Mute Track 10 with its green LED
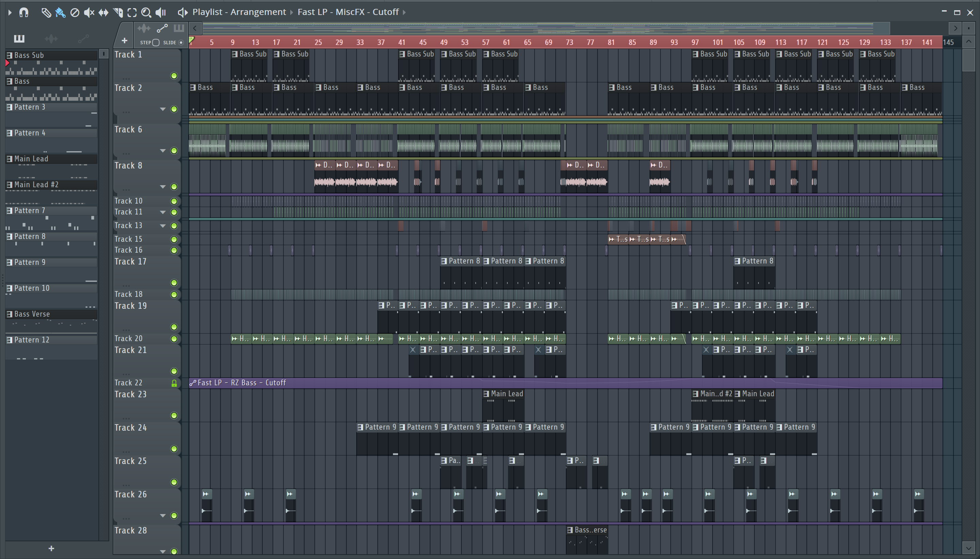 point(174,201)
